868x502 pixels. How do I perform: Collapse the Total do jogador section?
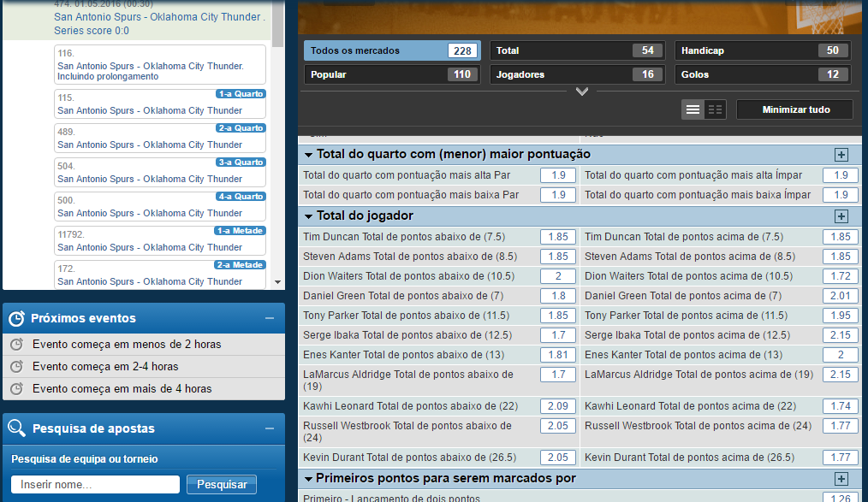tap(308, 216)
